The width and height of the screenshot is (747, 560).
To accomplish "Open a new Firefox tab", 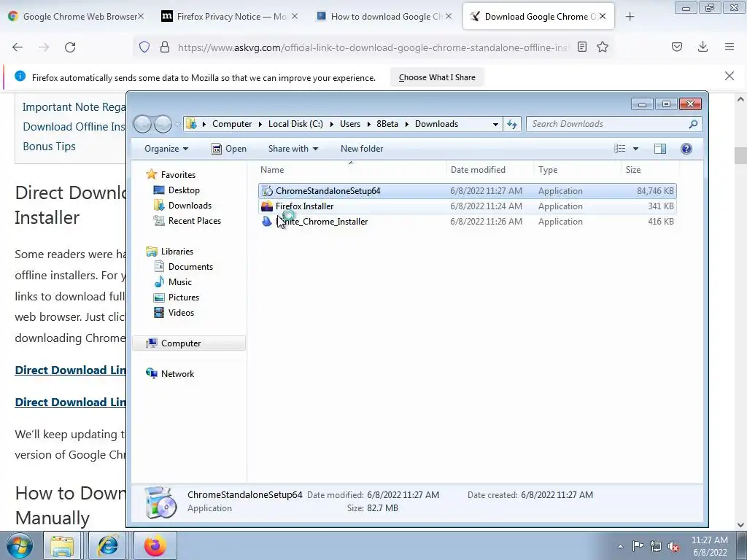I will pos(630,17).
